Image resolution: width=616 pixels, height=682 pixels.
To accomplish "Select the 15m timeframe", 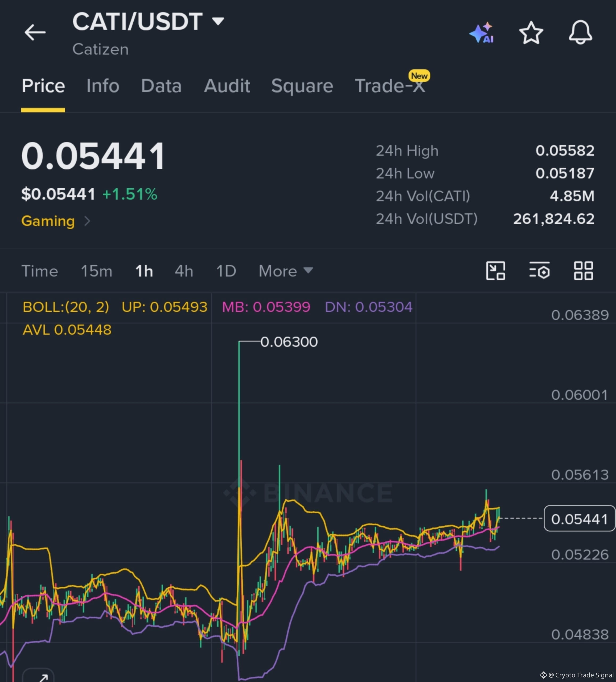I will click(96, 271).
